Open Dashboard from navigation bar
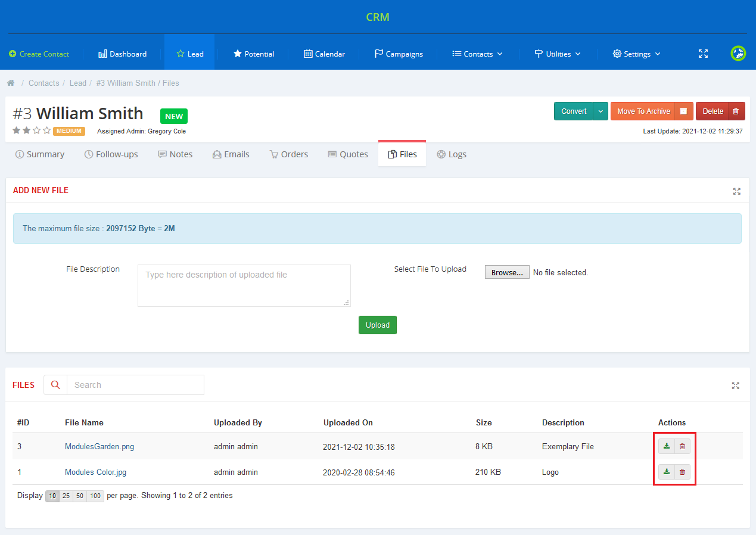The width and height of the screenshot is (756, 535). 122,54
